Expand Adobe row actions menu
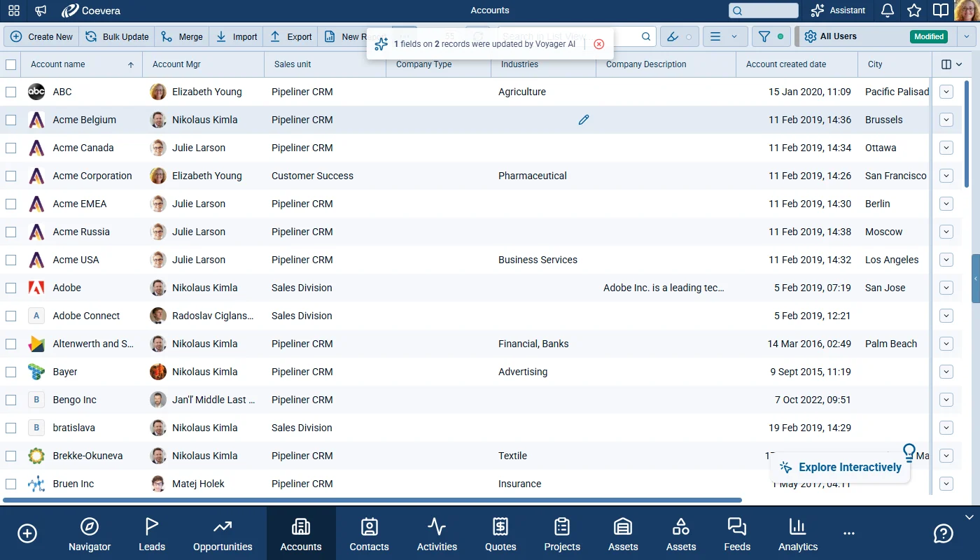The width and height of the screenshot is (980, 560). 946,288
